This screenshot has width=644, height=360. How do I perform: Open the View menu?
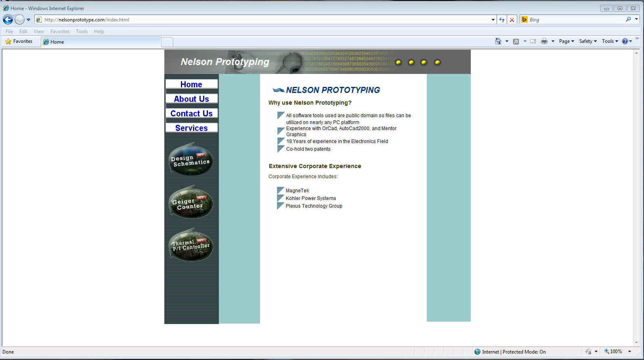coord(39,31)
